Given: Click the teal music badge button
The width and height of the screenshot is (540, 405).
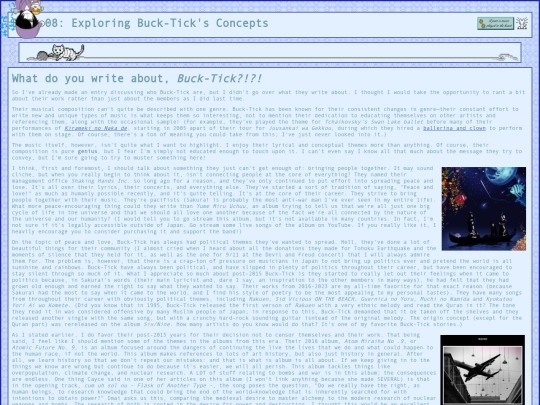Looking at the screenshot, I should point(496,23).
